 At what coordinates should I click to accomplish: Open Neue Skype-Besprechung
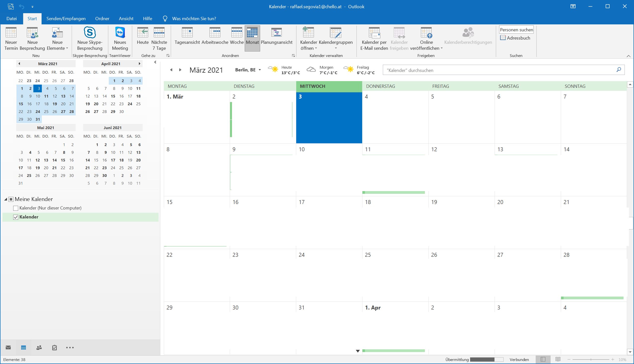point(90,39)
